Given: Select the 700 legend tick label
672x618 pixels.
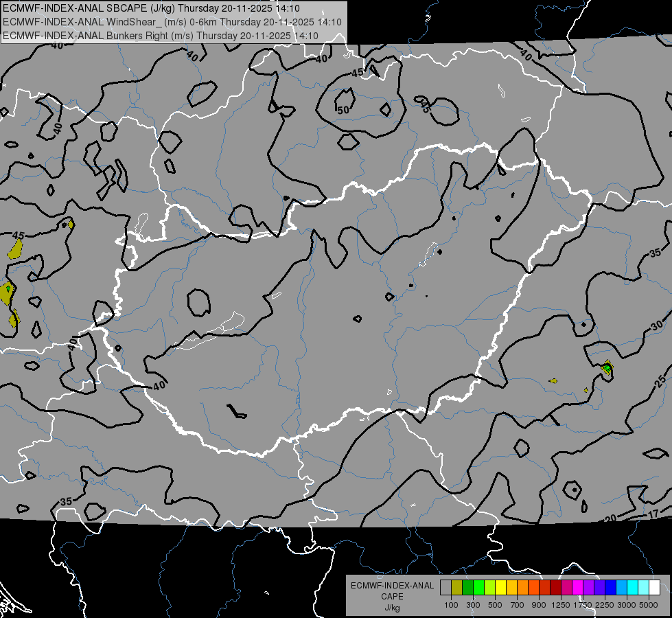Looking at the screenshot, I should [518, 605].
